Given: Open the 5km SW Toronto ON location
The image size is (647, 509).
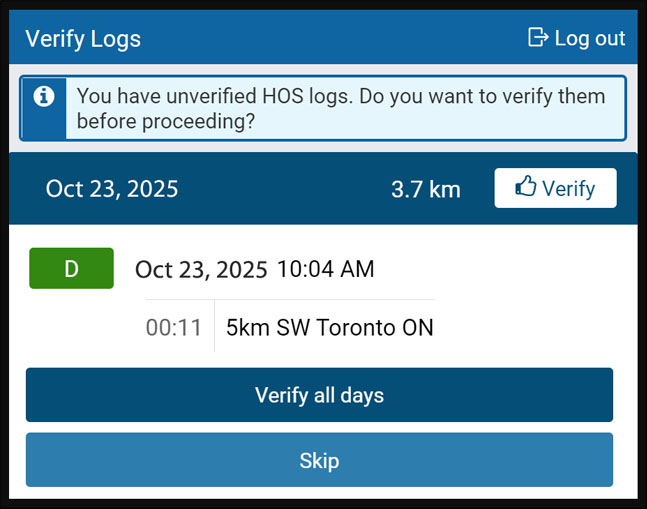Looking at the screenshot, I should point(330,327).
